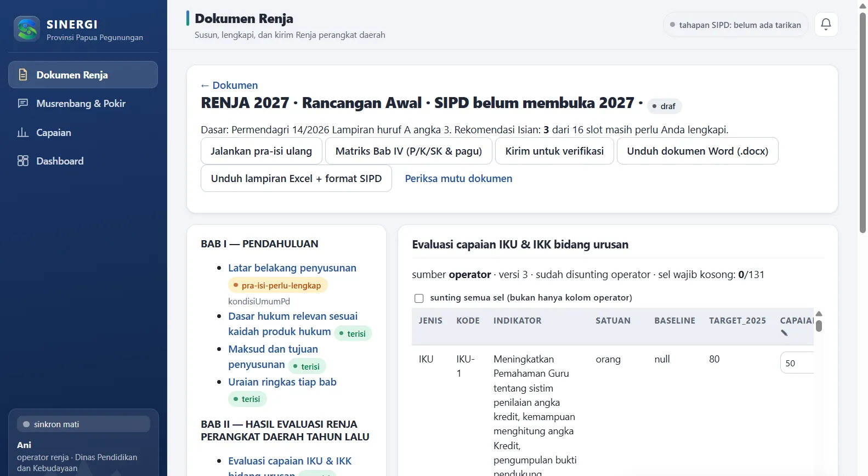Click the capaian input showing 50
868x476 pixels.
coord(797,363)
